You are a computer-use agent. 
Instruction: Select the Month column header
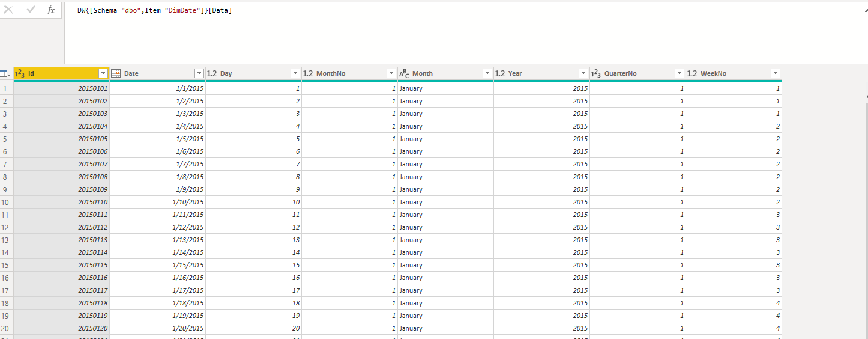pyautogui.click(x=445, y=73)
